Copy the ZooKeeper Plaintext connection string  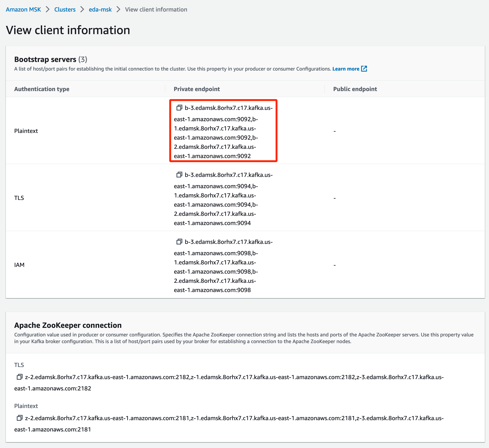[x=19, y=418]
